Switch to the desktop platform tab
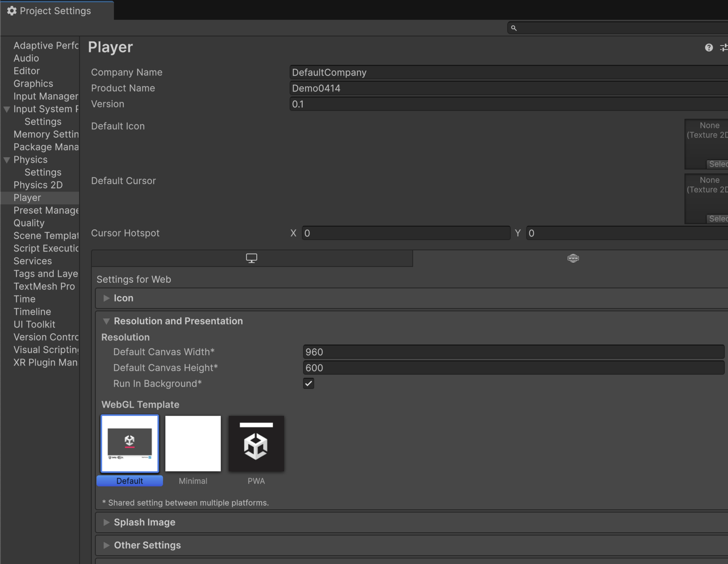 click(252, 258)
